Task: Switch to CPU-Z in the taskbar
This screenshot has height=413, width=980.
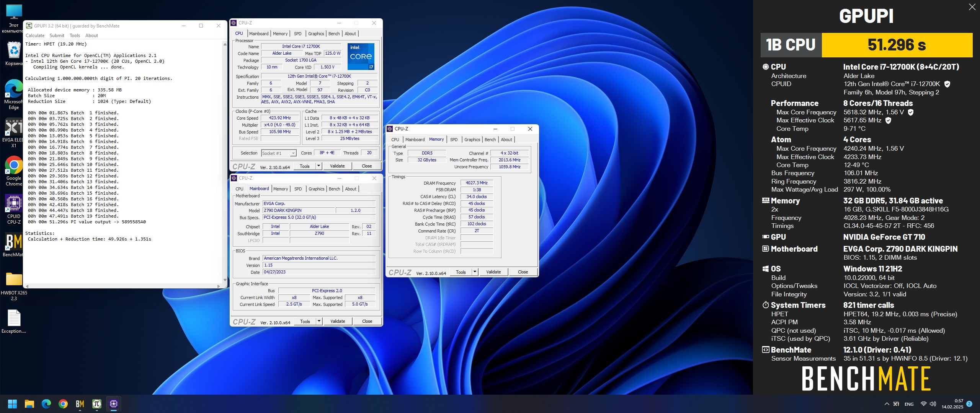Action: click(x=114, y=404)
